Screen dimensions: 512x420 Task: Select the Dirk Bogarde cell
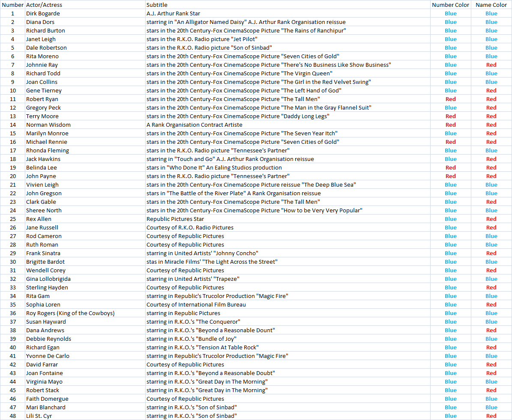85,13
